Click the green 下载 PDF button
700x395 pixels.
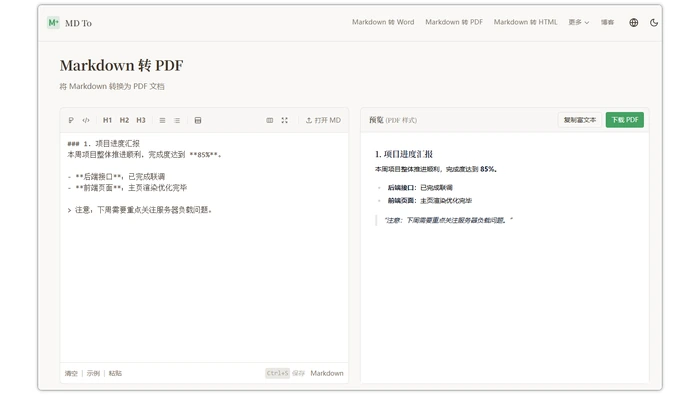[625, 120]
